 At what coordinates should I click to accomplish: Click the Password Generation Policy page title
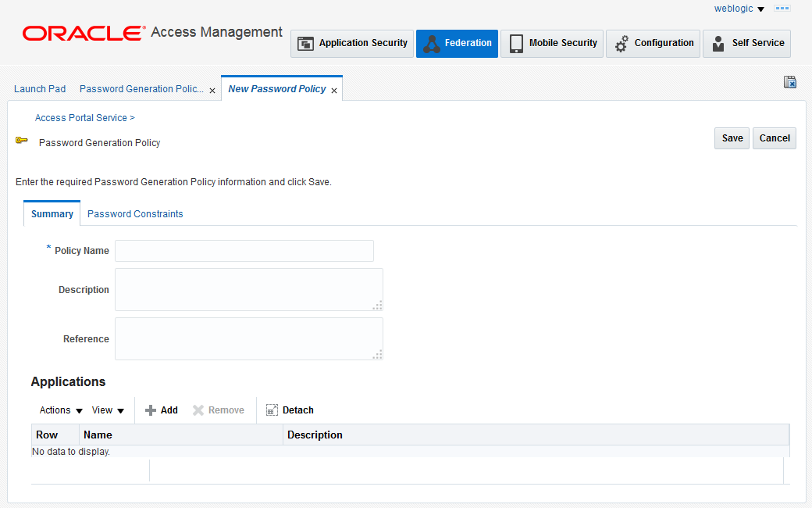(99, 142)
